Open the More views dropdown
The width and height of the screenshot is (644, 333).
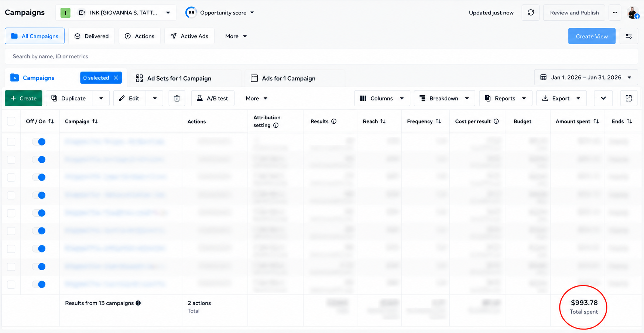236,36
